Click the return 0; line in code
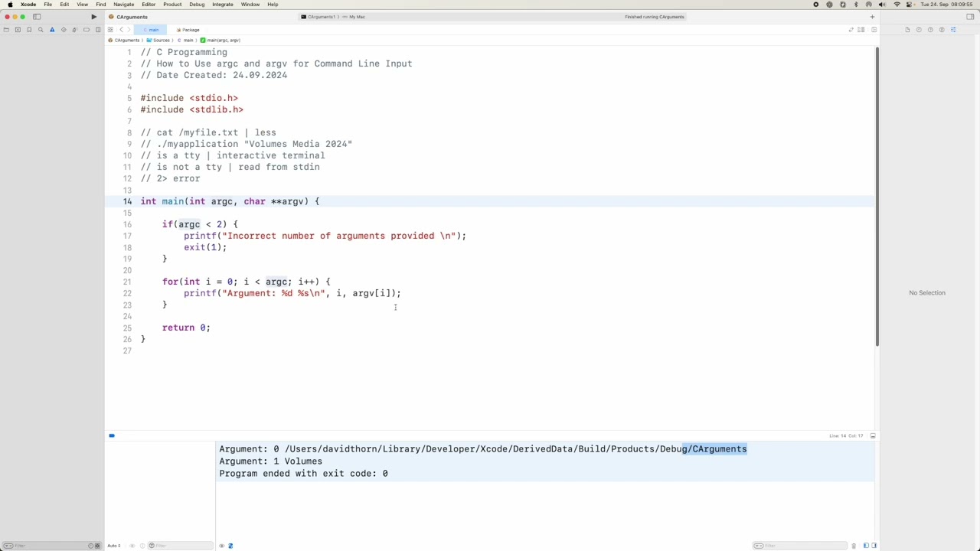 (186, 328)
